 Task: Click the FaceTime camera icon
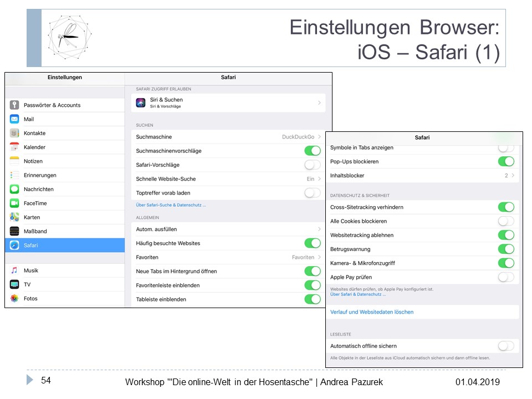14,203
